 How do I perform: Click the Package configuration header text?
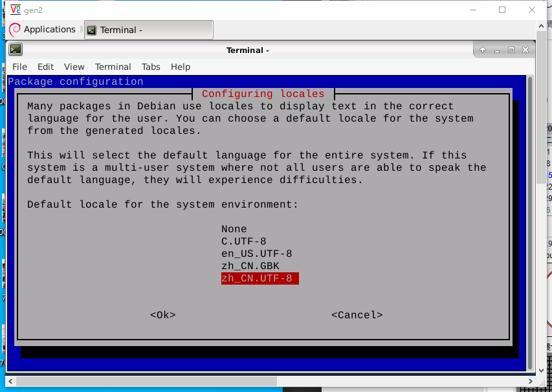(x=75, y=82)
